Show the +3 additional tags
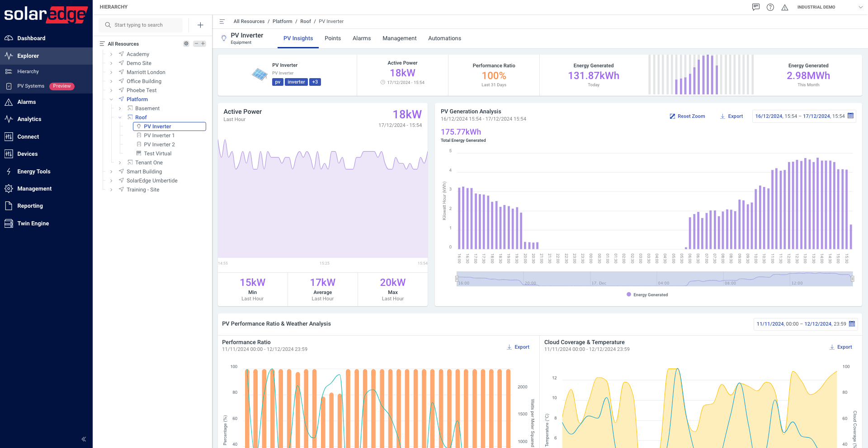Viewport: 868px width, 448px height. (x=315, y=82)
